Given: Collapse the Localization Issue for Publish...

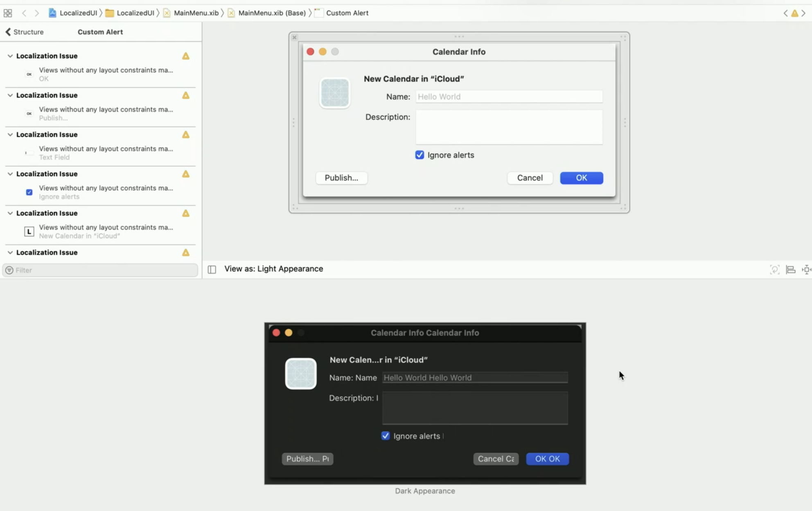Looking at the screenshot, I should point(10,95).
